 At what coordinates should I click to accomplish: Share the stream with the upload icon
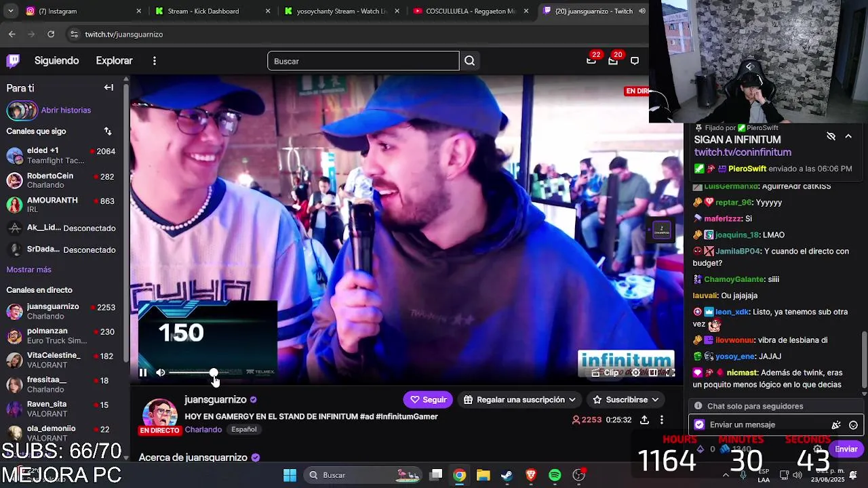coord(644,420)
